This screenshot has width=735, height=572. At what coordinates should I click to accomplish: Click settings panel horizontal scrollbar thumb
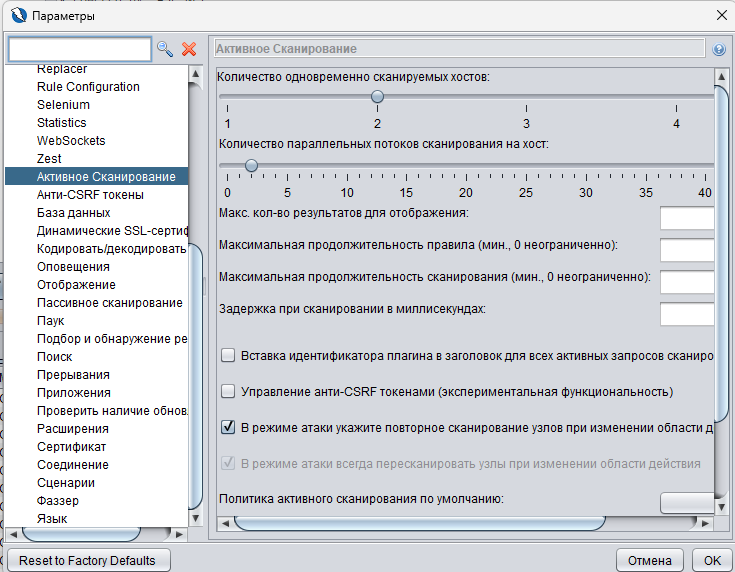point(420,524)
